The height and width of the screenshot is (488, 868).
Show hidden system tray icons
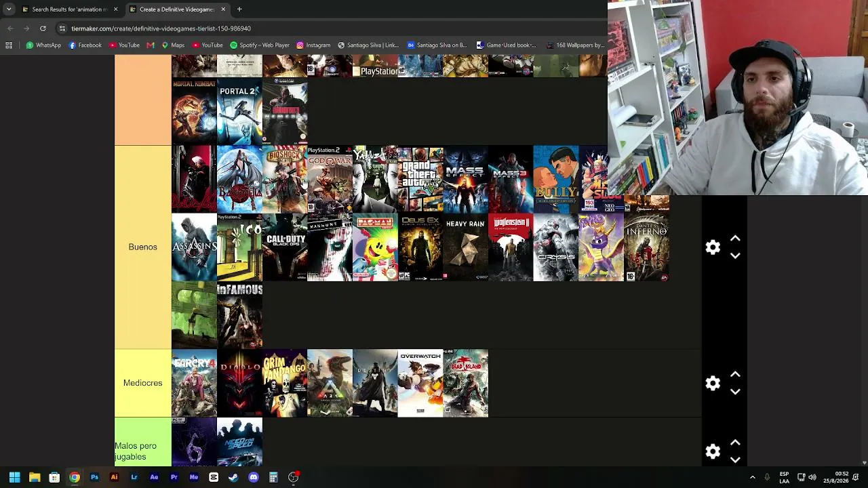[752, 477]
